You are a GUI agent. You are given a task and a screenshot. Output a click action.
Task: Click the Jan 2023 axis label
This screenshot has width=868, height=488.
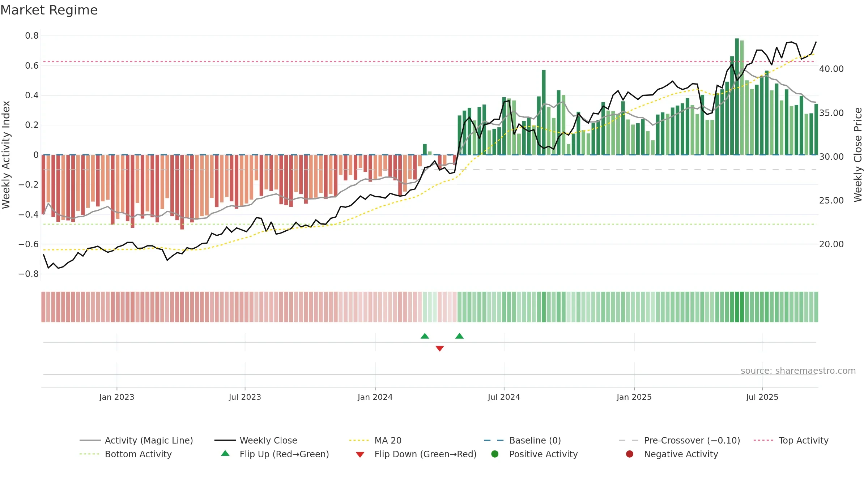117,397
